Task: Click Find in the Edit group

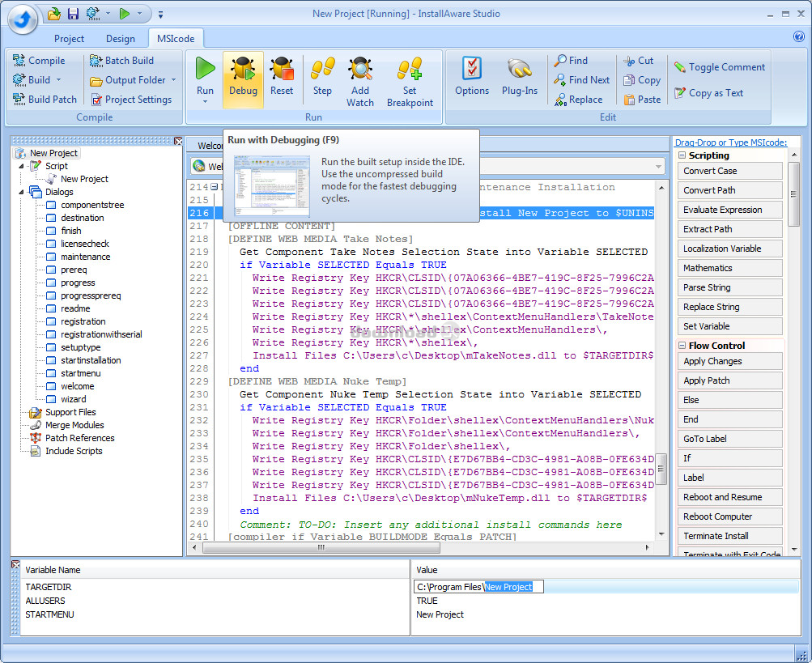Action: click(x=571, y=61)
